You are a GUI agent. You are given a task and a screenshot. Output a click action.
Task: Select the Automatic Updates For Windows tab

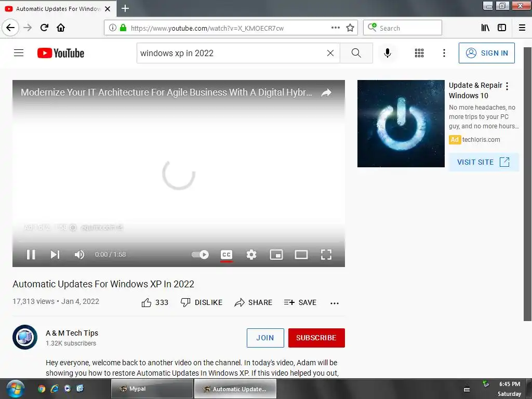58,9
